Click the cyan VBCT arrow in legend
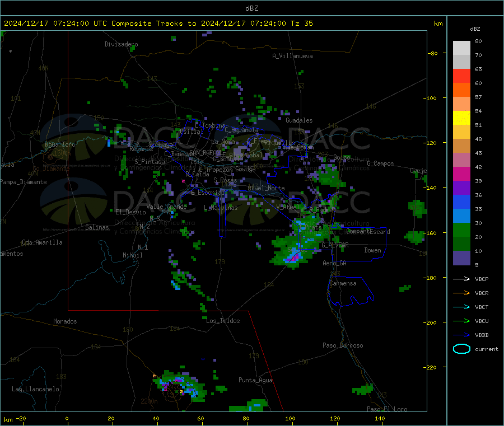 [461, 307]
